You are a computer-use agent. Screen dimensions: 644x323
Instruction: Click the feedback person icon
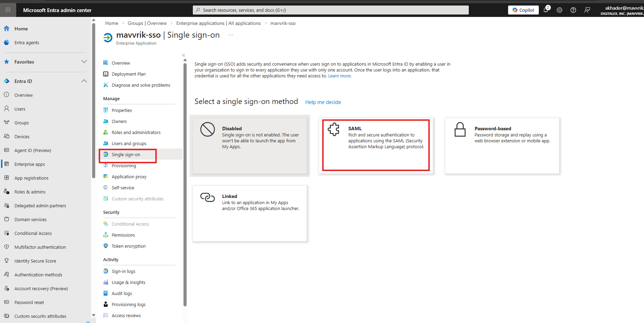pos(587,10)
